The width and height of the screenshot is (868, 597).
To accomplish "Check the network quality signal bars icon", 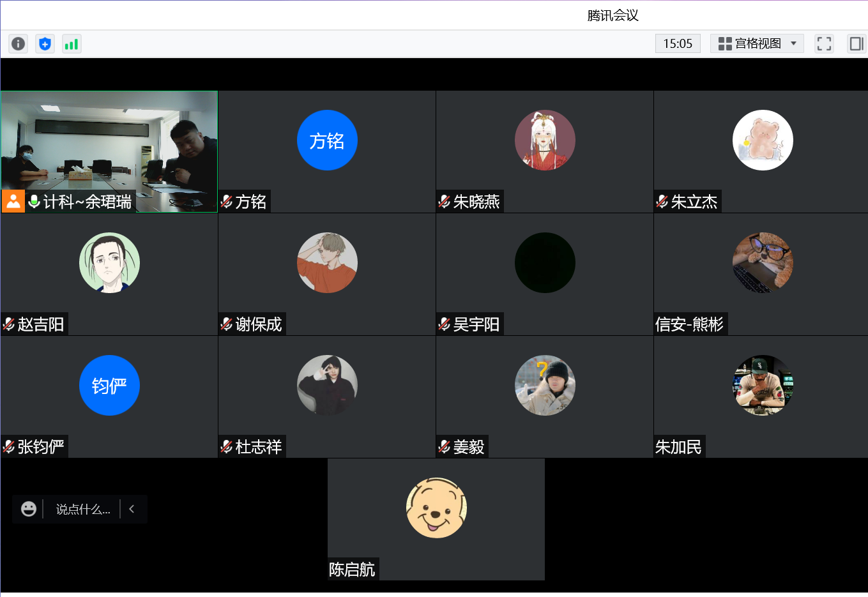I will (71, 43).
